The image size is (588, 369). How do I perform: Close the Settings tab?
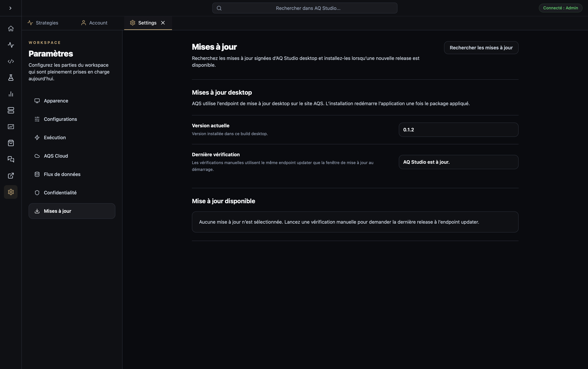coord(163,23)
